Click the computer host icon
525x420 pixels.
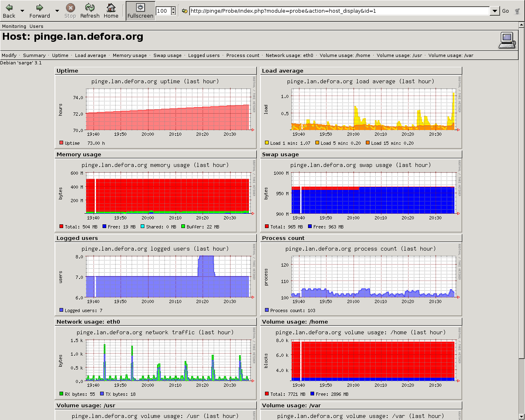[507, 40]
